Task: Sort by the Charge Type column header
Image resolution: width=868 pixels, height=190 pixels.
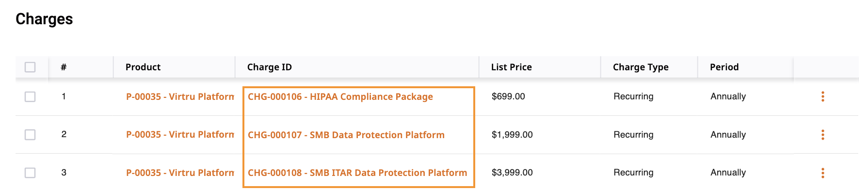Action: tap(641, 67)
